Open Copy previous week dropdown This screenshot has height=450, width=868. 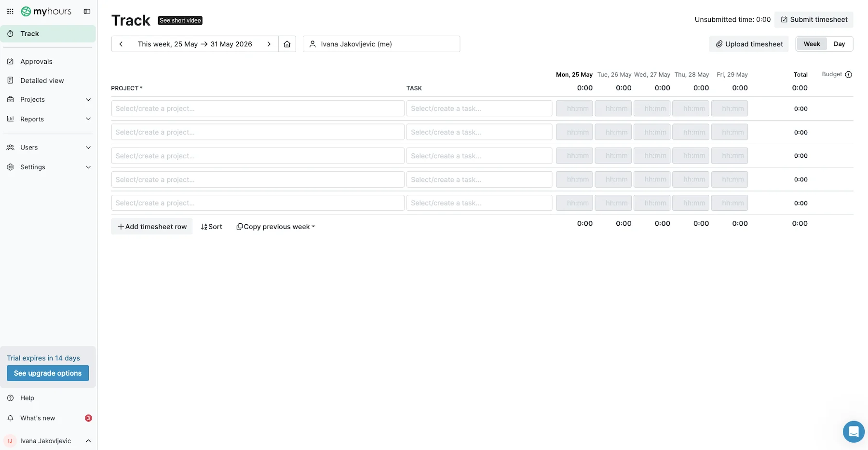[x=276, y=227]
